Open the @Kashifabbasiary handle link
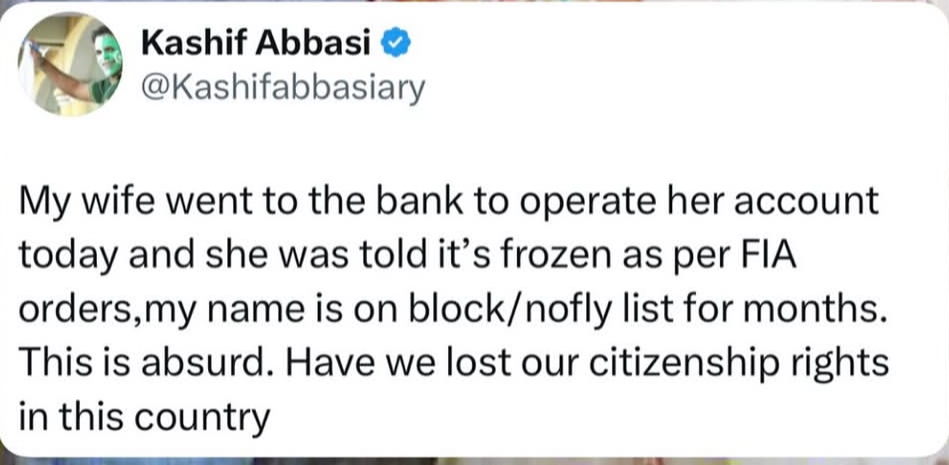Viewport: 949px width, 465px height. [284, 88]
